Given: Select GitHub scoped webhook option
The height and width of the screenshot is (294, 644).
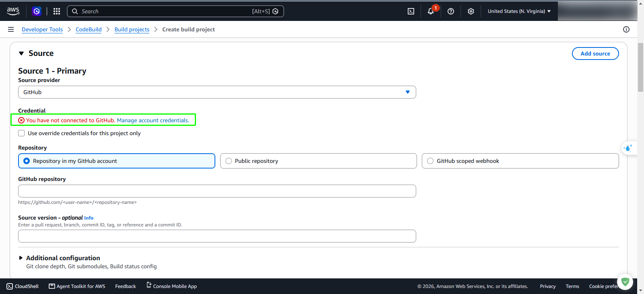Looking at the screenshot, I should 520,161.
